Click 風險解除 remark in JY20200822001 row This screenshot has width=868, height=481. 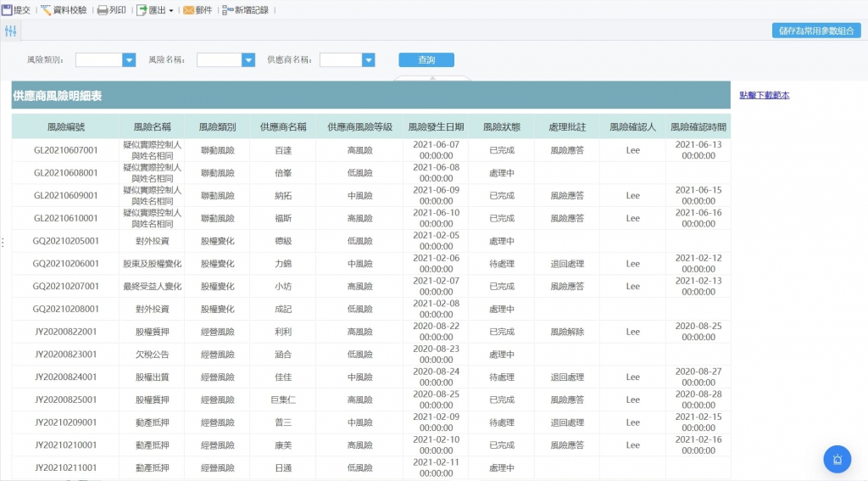click(567, 332)
